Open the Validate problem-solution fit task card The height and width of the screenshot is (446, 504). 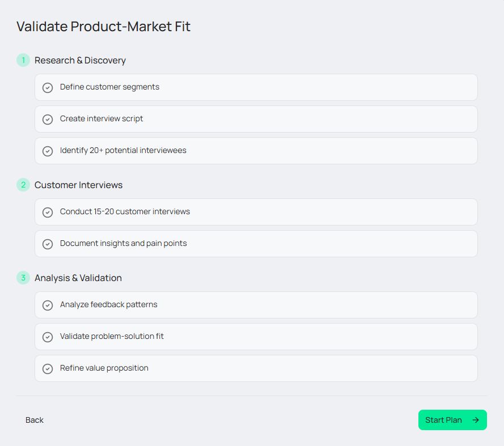coord(256,337)
